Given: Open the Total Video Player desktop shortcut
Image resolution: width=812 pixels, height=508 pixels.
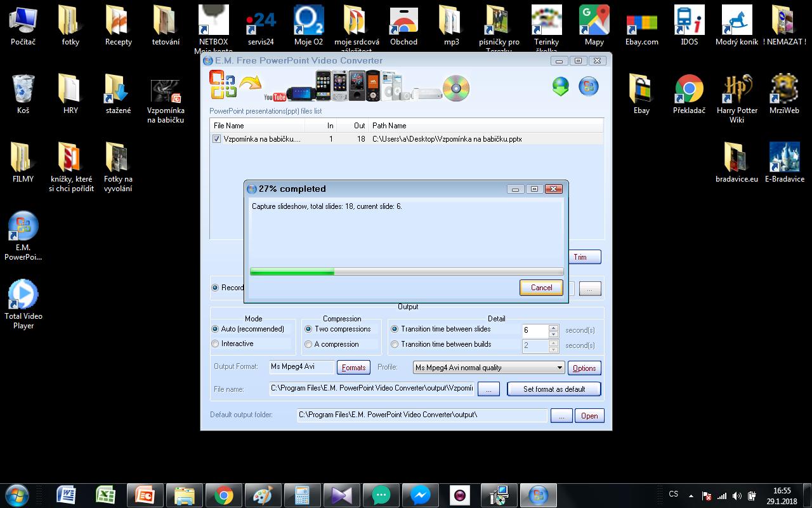Looking at the screenshot, I should (23, 295).
